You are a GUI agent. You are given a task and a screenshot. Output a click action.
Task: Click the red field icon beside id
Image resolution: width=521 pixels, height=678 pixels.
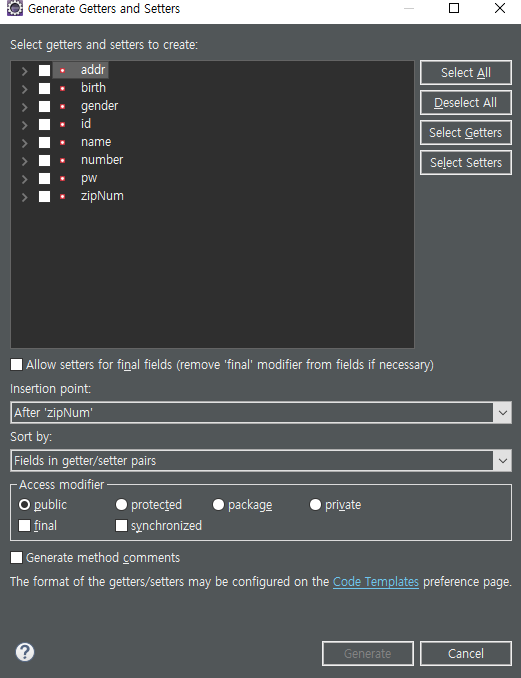tap(63, 125)
